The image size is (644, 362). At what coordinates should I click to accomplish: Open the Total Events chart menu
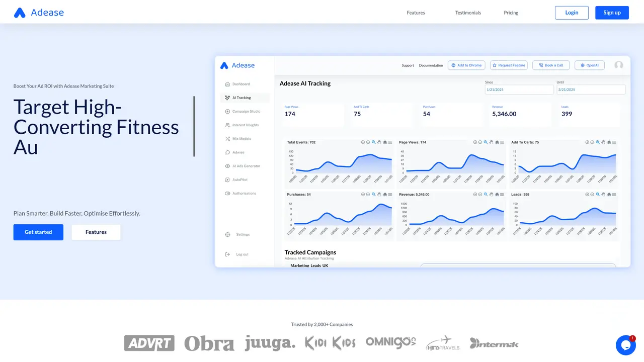[390, 142]
